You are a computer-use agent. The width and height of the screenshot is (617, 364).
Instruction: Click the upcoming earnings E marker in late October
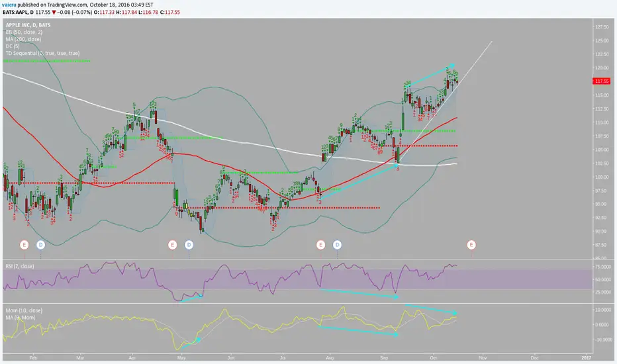[471, 245]
